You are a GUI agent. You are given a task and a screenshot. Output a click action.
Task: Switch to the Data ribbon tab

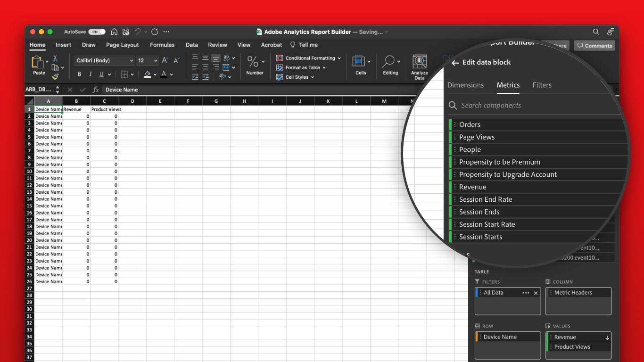192,45
